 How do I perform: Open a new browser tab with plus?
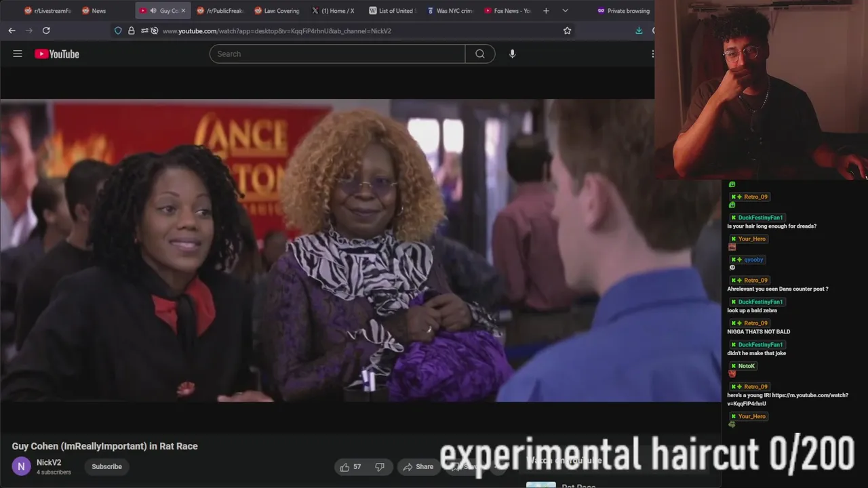click(x=546, y=11)
